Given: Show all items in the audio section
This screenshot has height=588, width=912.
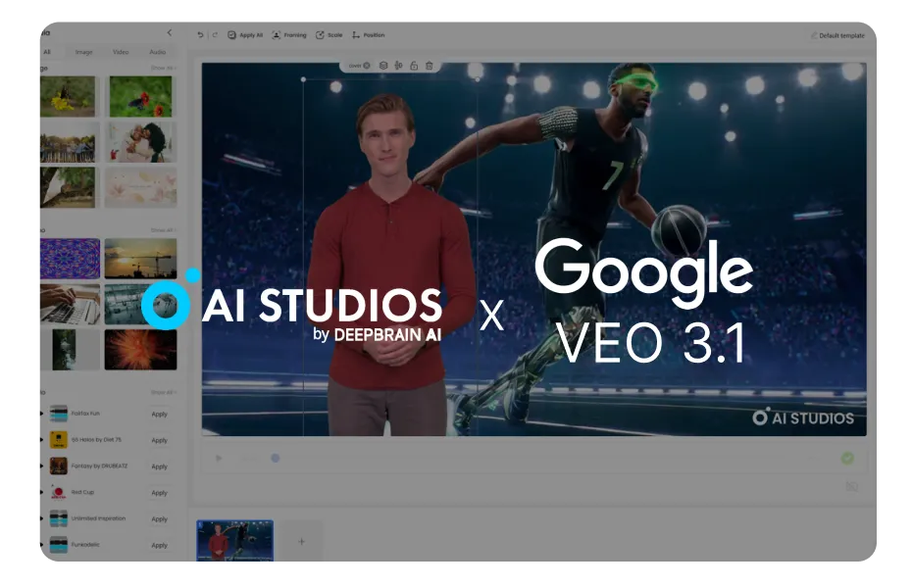Looking at the screenshot, I should click(x=162, y=392).
